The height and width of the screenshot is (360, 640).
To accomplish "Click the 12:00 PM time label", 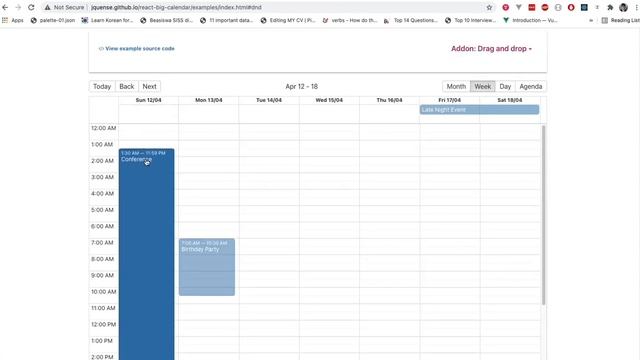I will pos(104,324).
